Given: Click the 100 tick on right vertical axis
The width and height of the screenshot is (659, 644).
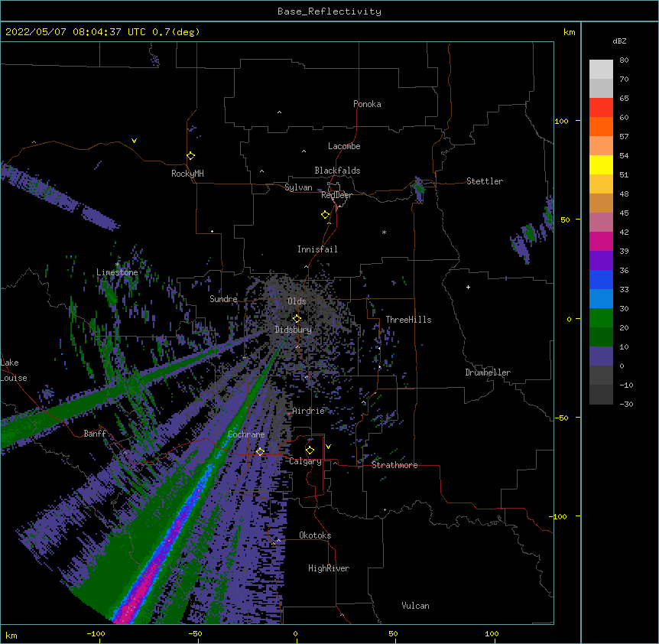Looking at the screenshot, I should [561, 121].
